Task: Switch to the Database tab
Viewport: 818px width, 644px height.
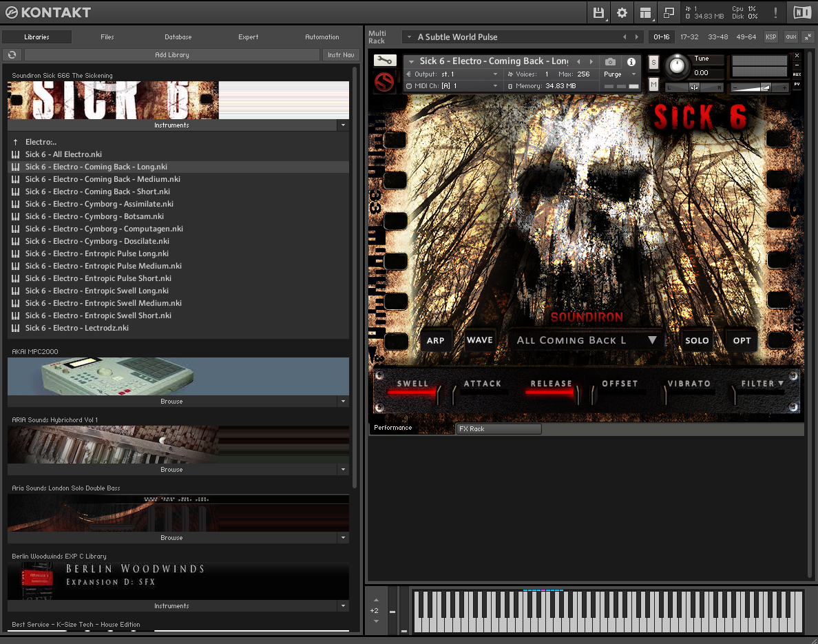Action: (178, 37)
